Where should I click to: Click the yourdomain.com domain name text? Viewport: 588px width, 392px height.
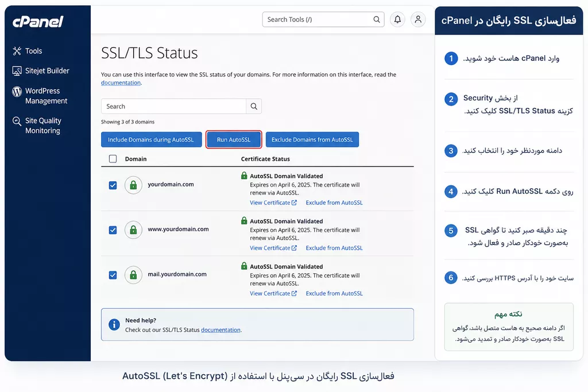(171, 184)
